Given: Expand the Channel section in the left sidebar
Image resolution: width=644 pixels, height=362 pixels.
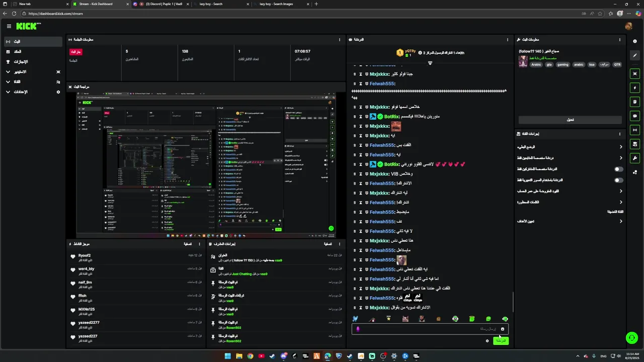Looking at the screenshot, I should coord(8,82).
